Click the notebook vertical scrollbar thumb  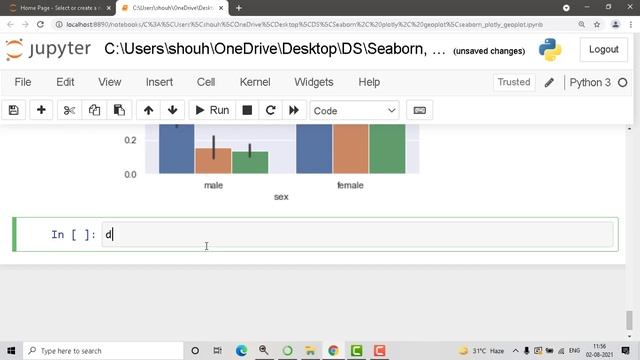point(629,320)
